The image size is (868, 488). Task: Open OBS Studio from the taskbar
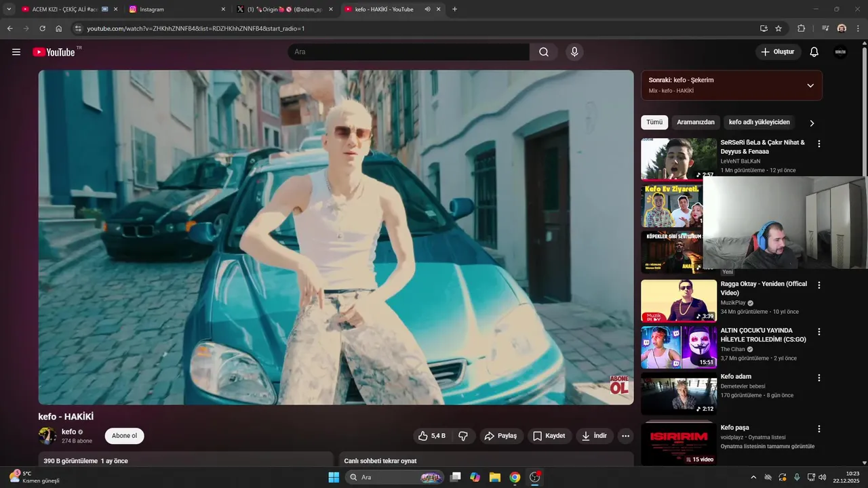pyautogui.click(x=535, y=477)
